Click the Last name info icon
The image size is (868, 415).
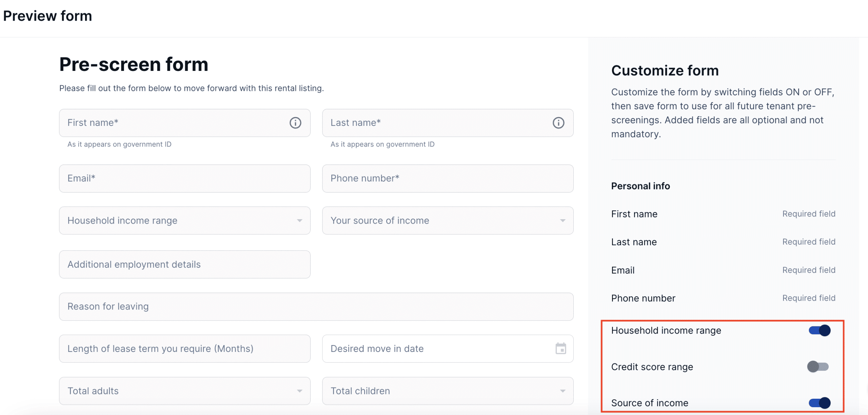[x=558, y=123]
